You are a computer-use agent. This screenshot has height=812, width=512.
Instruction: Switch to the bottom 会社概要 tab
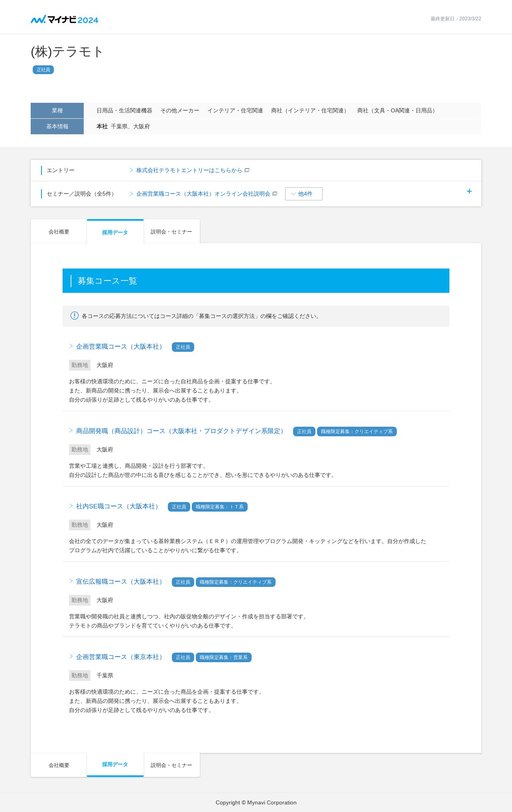pyautogui.click(x=59, y=765)
